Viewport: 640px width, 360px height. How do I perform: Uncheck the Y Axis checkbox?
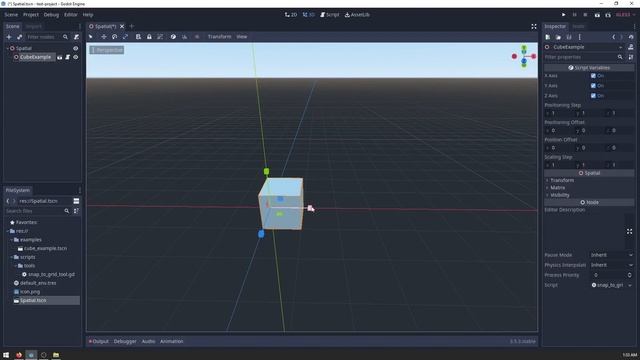click(593, 86)
